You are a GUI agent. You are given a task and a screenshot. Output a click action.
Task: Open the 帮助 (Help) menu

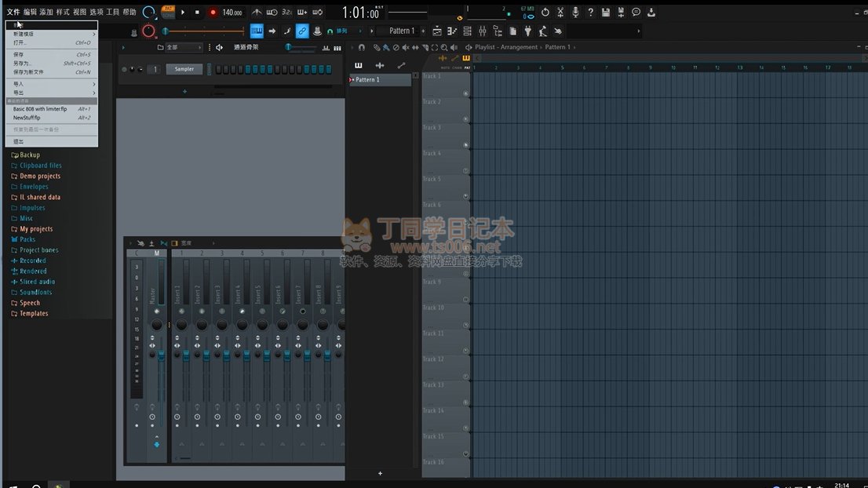(129, 13)
